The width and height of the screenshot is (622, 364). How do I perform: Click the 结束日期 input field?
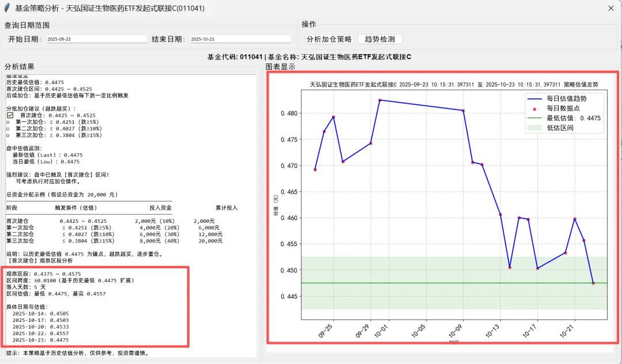pyautogui.click(x=240, y=39)
